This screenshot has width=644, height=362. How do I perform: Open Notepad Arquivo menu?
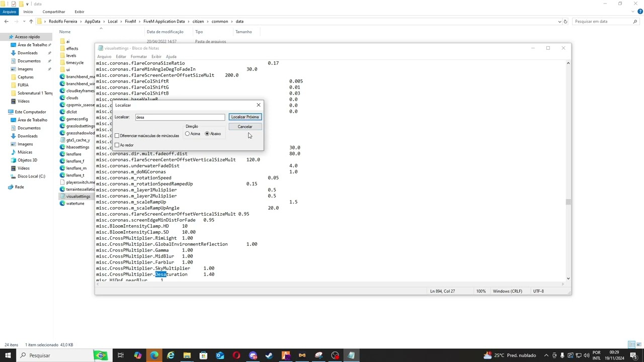104,57
